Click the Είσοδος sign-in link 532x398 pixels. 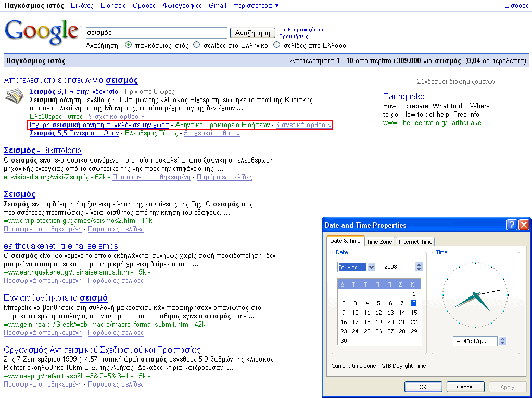click(x=516, y=6)
